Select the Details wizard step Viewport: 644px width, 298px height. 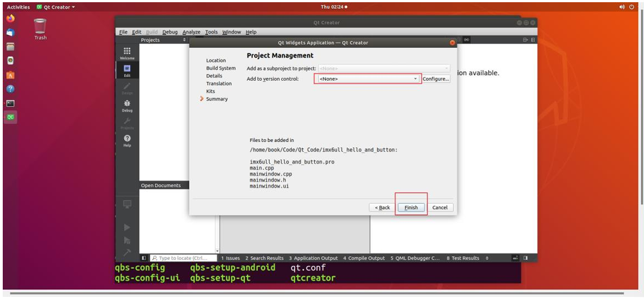point(214,76)
